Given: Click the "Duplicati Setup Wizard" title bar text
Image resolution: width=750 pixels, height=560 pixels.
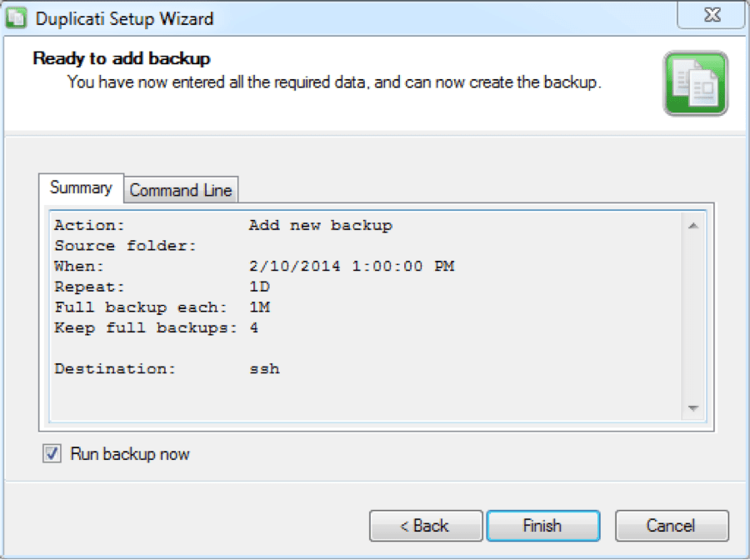Looking at the screenshot, I should tap(124, 18).
